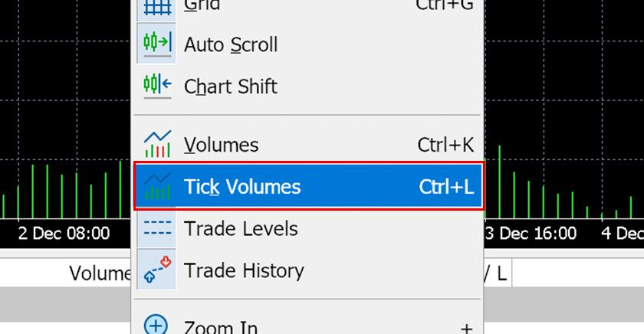This screenshot has width=644, height=334.
Task: Click the Trade Levels dashed-lines icon
Action: (157, 228)
